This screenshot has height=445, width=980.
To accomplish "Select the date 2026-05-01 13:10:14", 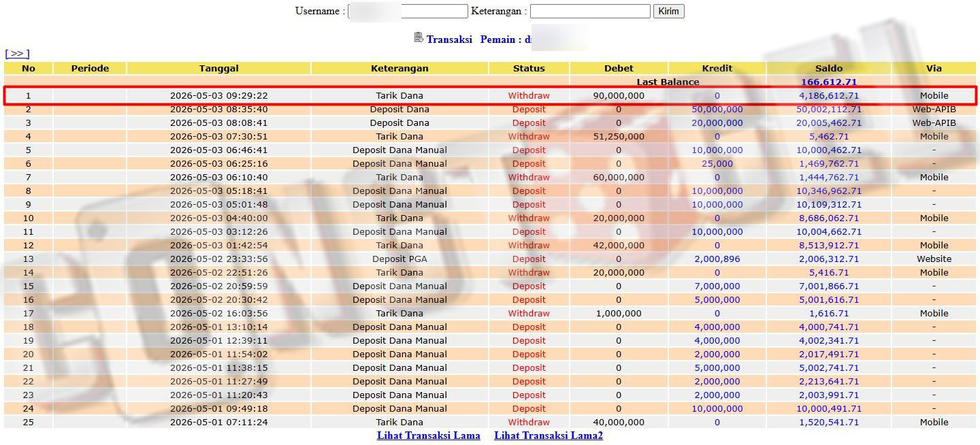I will [x=218, y=327].
